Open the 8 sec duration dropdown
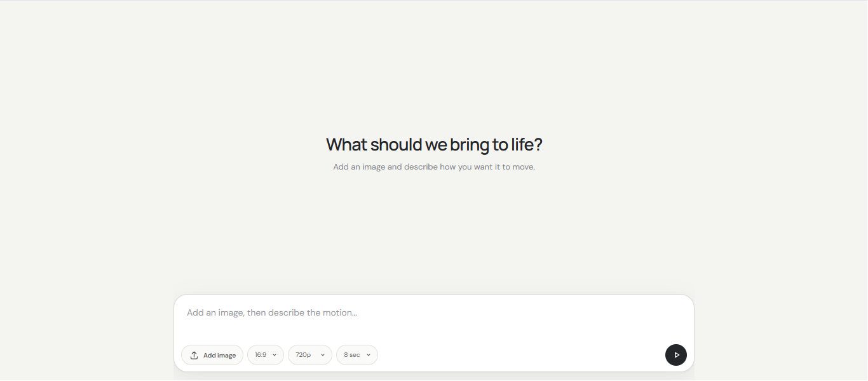 click(x=357, y=355)
